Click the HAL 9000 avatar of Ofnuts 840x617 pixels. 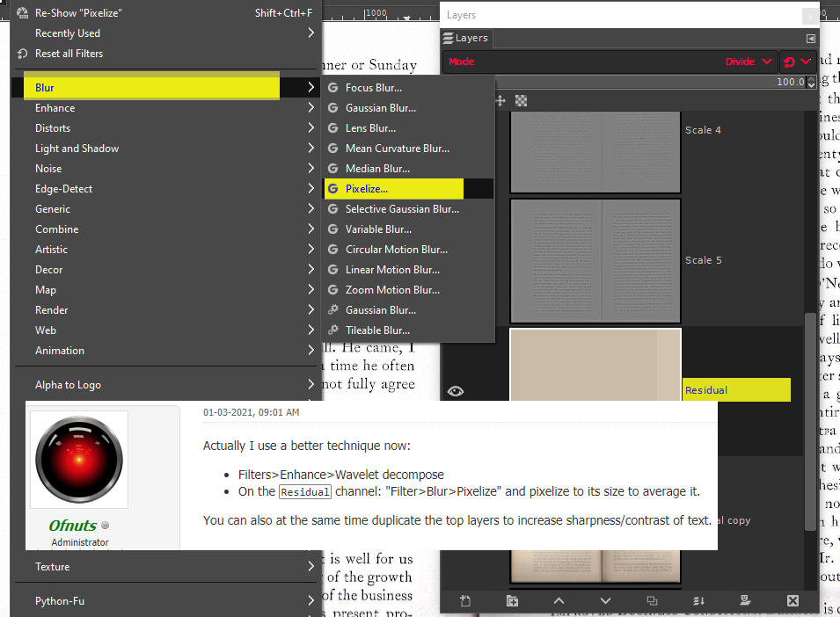coord(79,460)
